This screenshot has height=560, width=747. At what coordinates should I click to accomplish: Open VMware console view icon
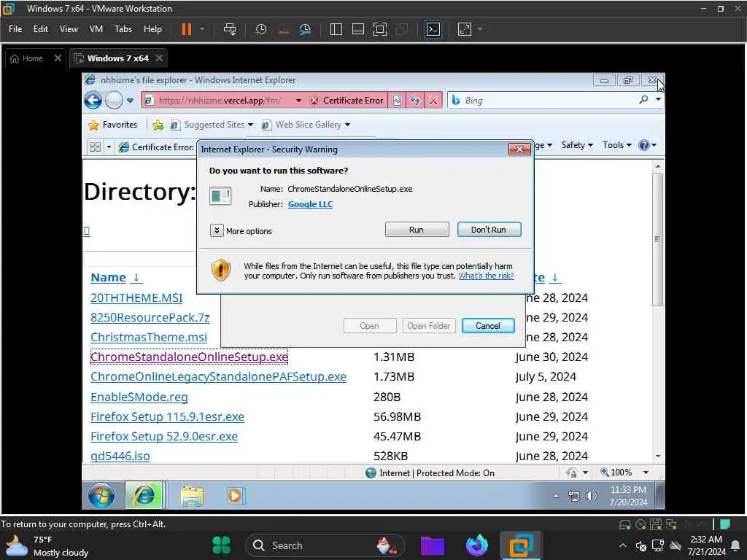coord(433,29)
